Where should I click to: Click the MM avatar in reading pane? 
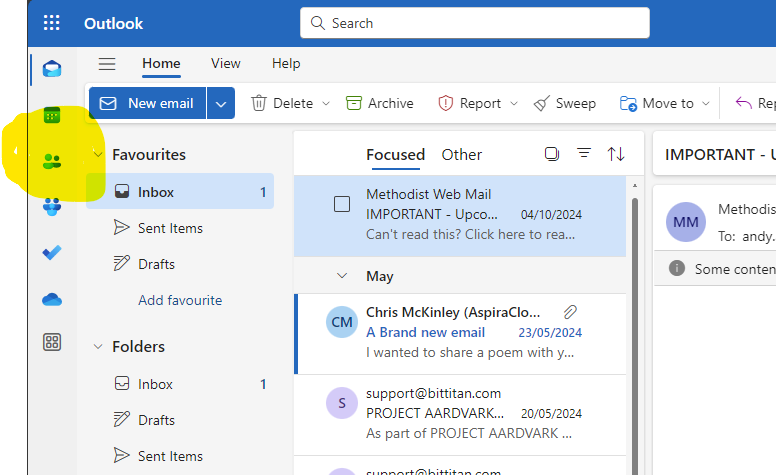pos(686,222)
